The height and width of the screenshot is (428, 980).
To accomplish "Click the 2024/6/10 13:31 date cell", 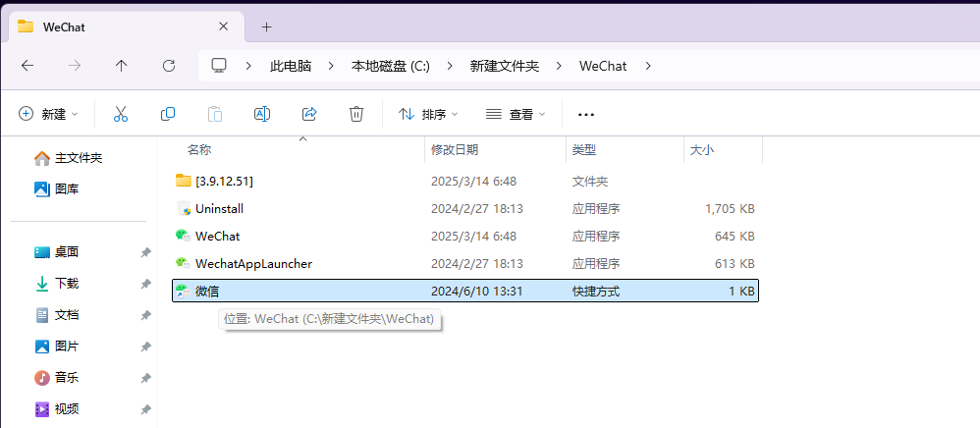I will pos(477,292).
